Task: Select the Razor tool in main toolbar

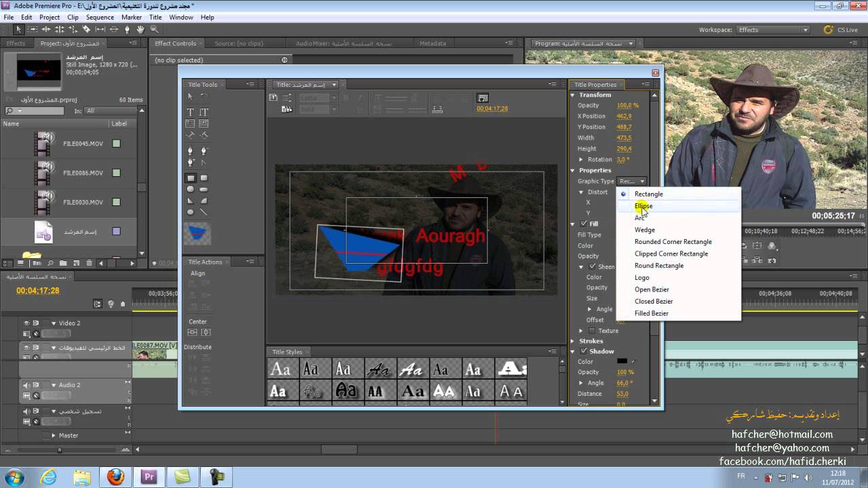Action: point(86,29)
